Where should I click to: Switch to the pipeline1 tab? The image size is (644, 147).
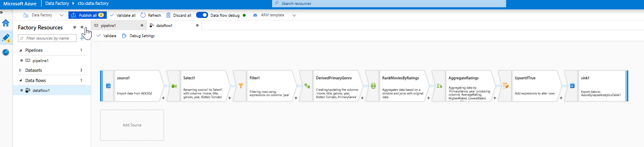(119, 25)
